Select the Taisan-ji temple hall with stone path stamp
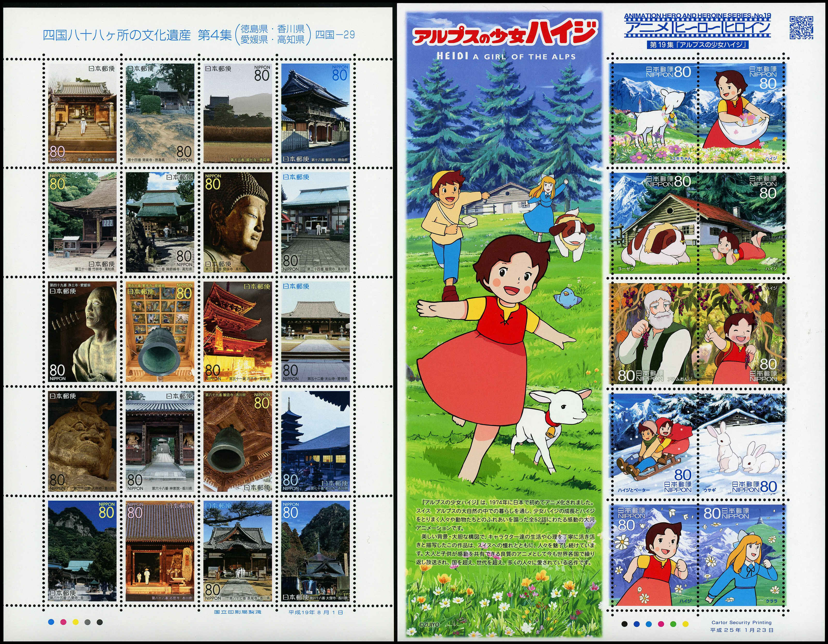This screenshot has width=828, height=644. (x=316, y=332)
